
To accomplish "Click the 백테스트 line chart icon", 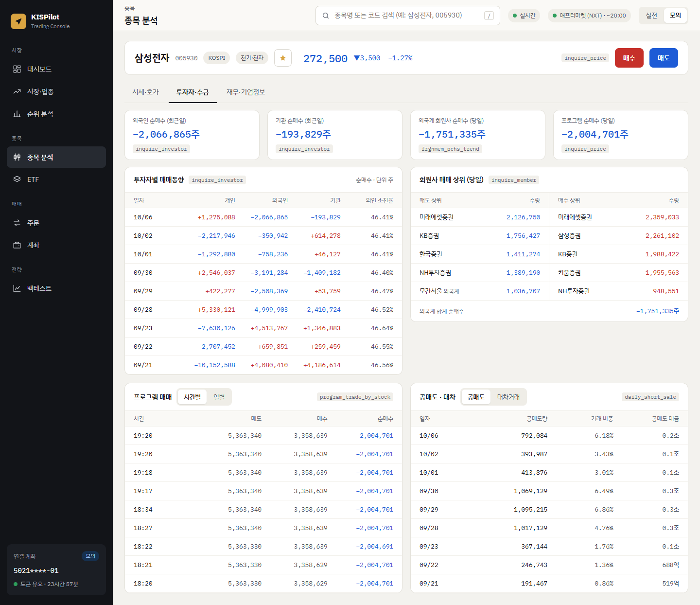I will (17, 288).
